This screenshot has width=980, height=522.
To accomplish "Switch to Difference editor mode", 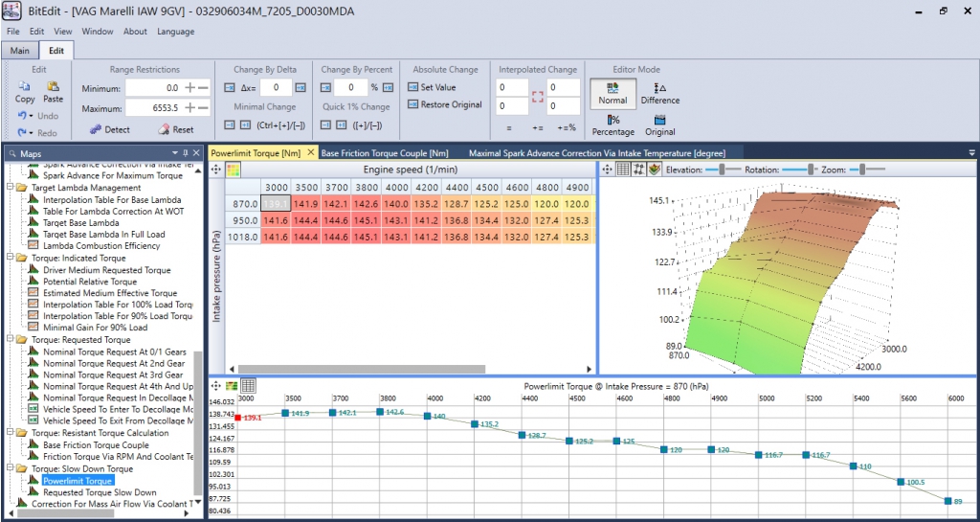I will click(660, 93).
